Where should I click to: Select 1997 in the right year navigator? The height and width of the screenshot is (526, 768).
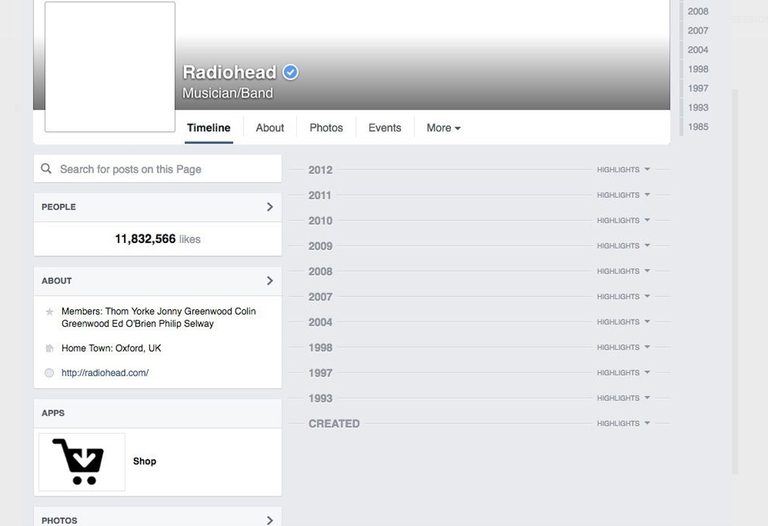pos(698,88)
